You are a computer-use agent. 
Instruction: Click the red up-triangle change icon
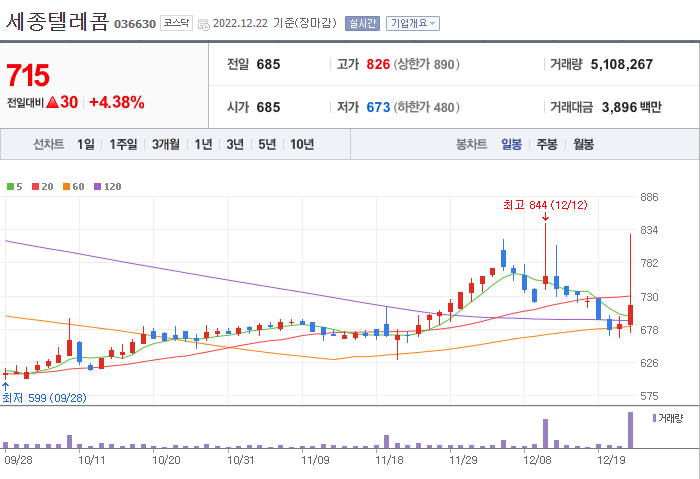(53, 103)
